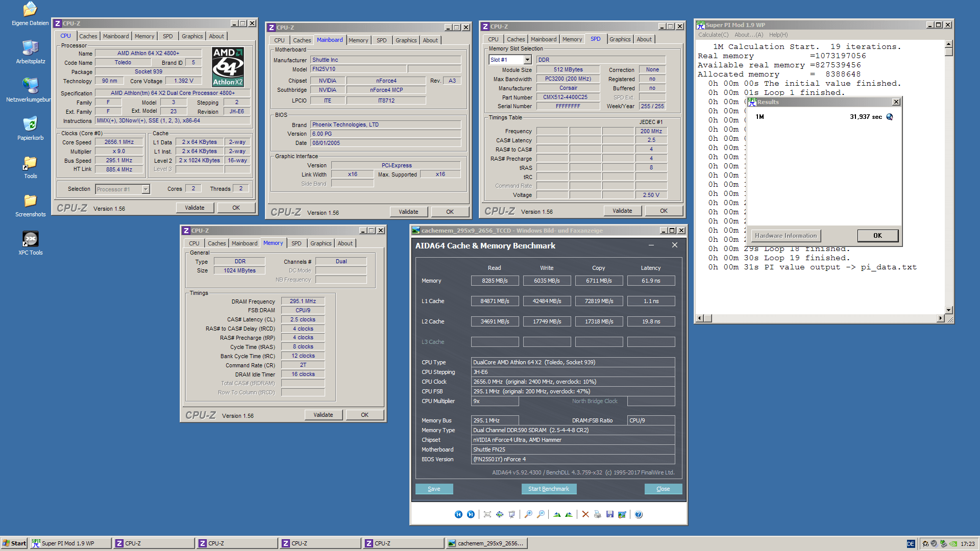Launch XPC Tools desktop shortcut

[x=30, y=243]
